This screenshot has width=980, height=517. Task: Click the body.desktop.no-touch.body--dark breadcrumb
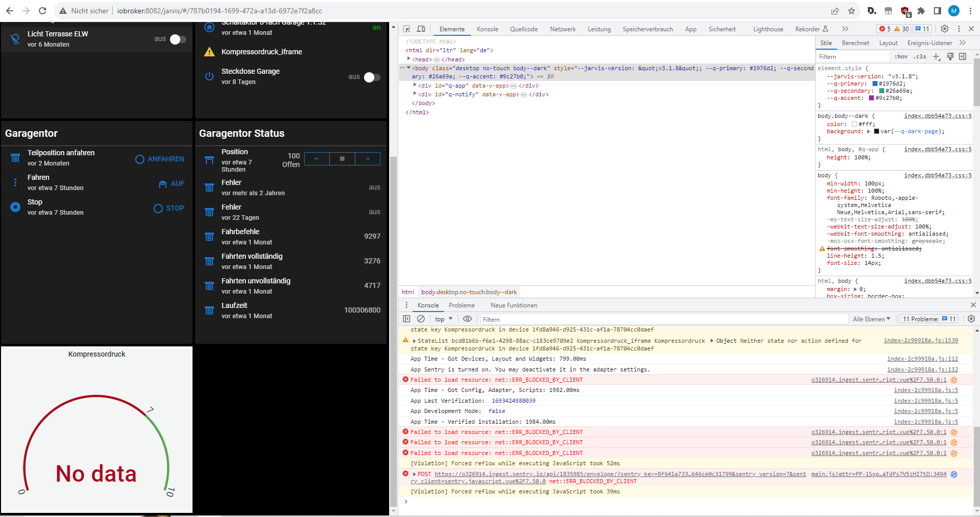click(x=469, y=292)
